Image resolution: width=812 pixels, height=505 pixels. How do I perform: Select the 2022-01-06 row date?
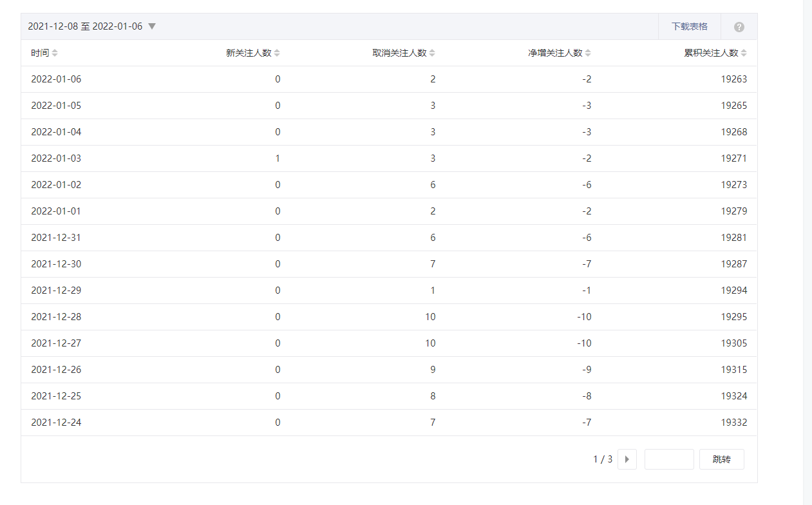click(x=56, y=79)
